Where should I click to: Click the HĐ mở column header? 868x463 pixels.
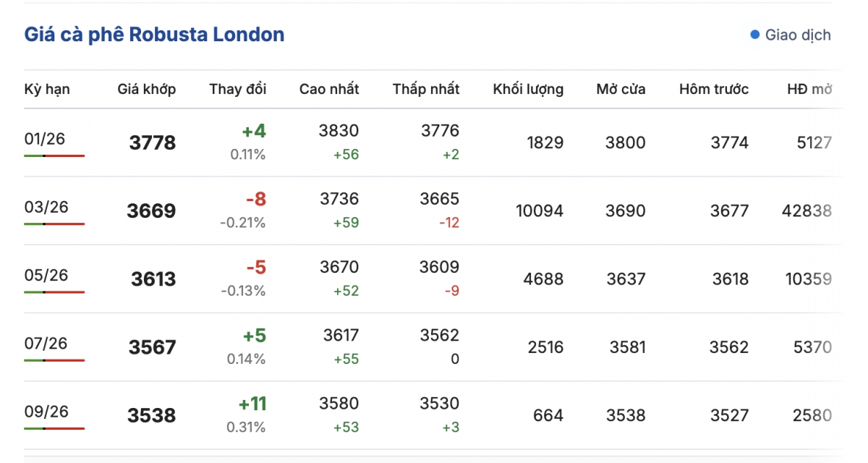(809, 90)
